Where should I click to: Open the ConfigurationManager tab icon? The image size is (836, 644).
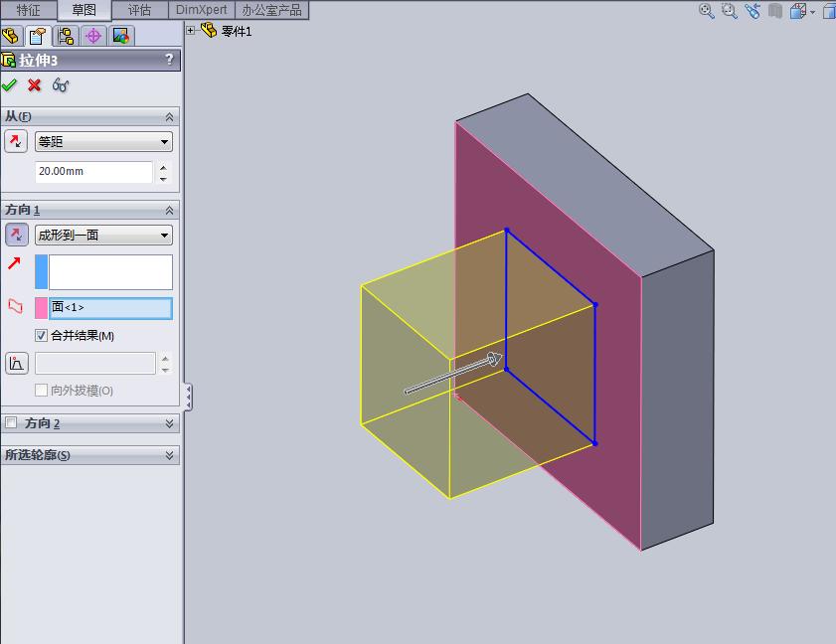pos(67,36)
